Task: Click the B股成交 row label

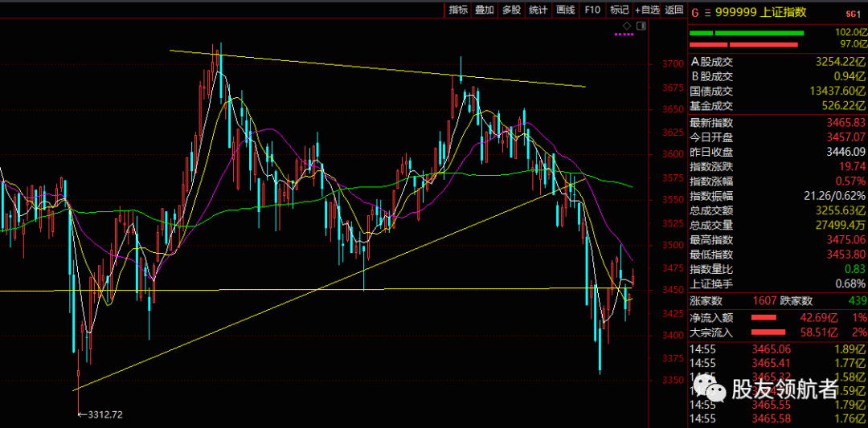Action: (x=711, y=76)
